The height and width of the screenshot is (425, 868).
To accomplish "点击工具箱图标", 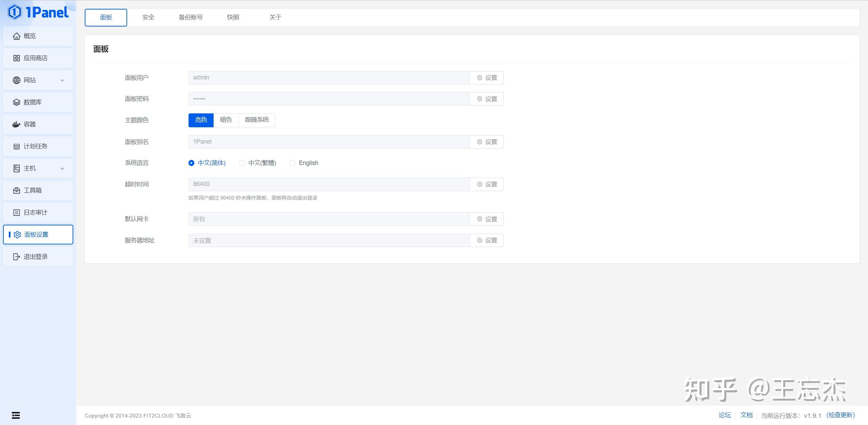I will click(x=17, y=190).
